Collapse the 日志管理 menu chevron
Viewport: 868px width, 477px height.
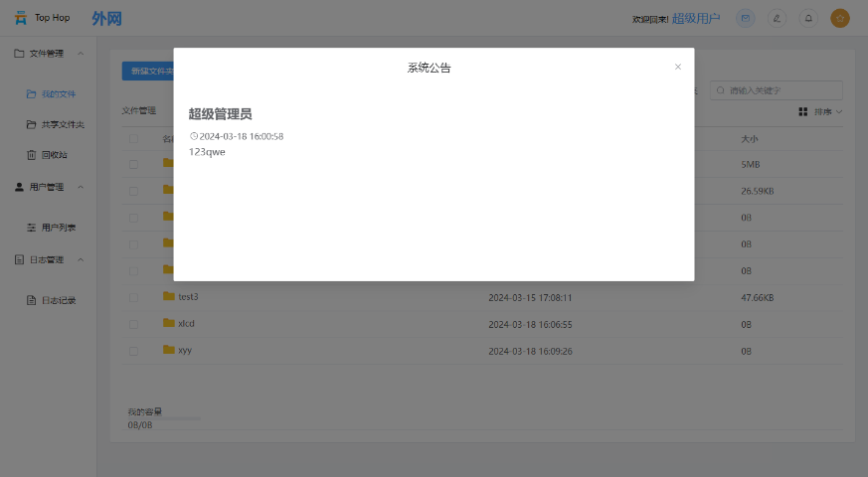[x=81, y=259]
